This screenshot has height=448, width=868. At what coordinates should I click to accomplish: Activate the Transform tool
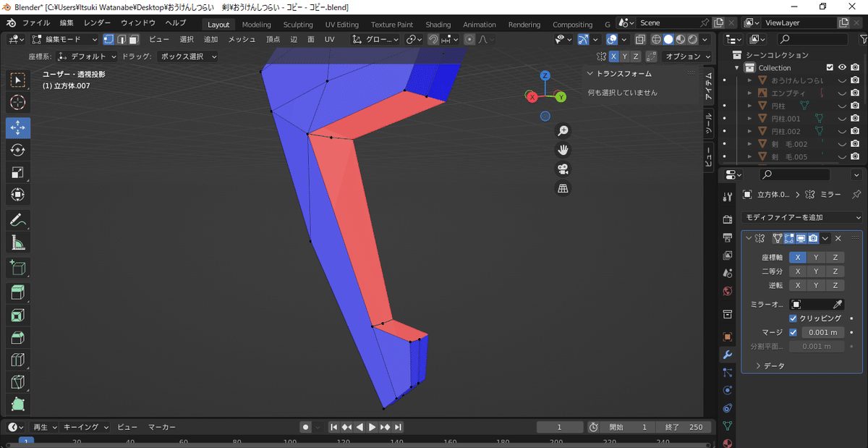(x=18, y=195)
